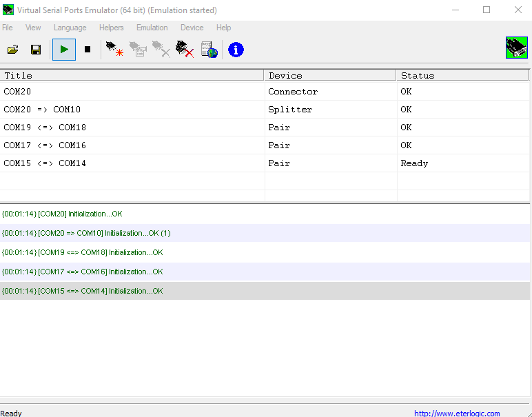This screenshot has height=417, width=532.
Task: Click the green serial connector logo
Action: tap(516, 48)
